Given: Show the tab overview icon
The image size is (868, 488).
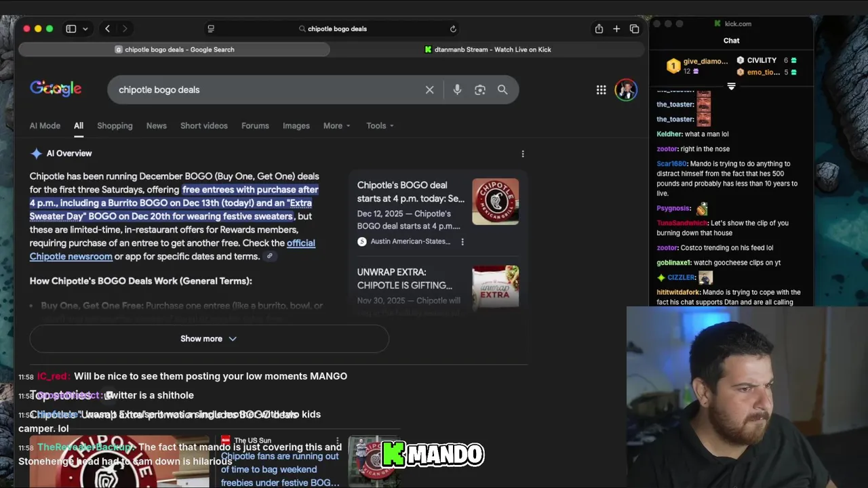Looking at the screenshot, I should [x=634, y=28].
